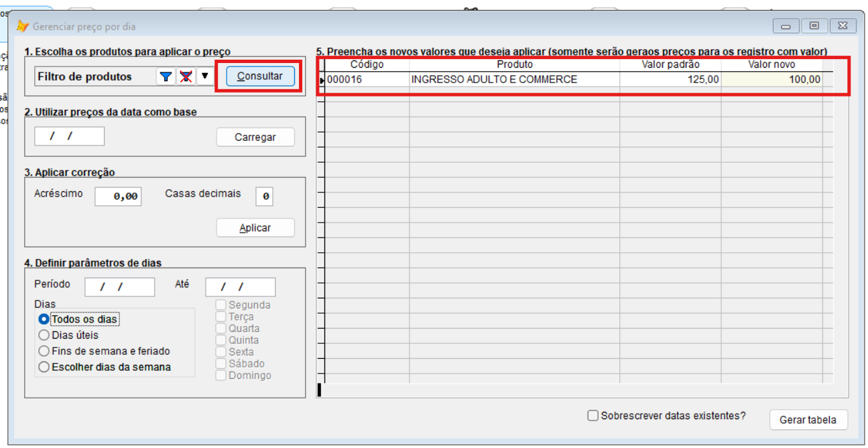Edit Valor novo cell showing 100,00

(x=771, y=79)
